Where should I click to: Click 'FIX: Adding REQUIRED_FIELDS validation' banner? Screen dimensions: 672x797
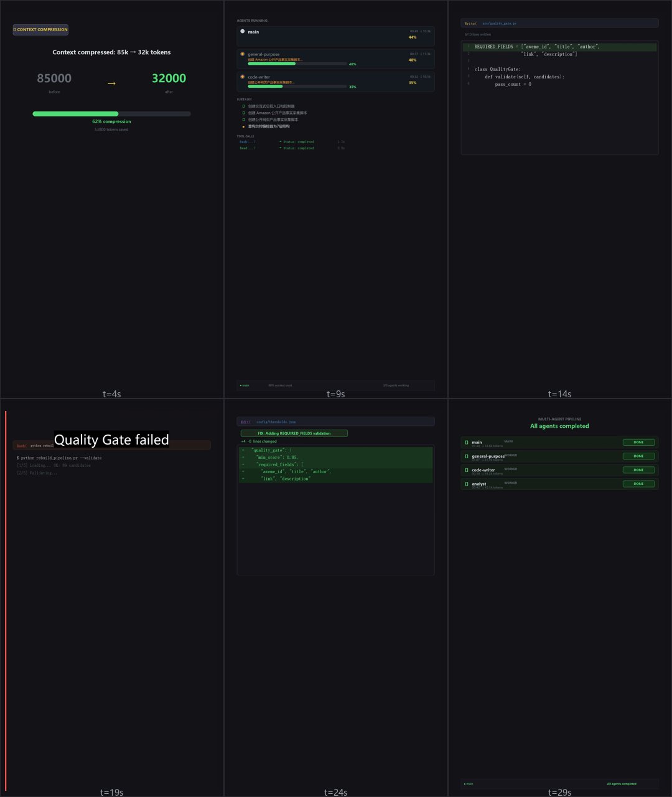[294, 433]
